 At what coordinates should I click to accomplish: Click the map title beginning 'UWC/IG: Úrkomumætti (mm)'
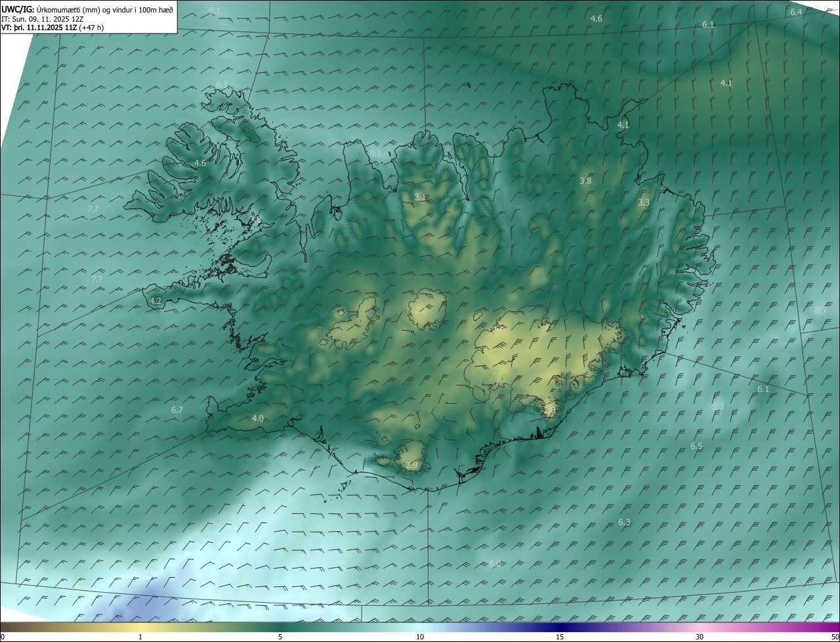coord(87,9)
